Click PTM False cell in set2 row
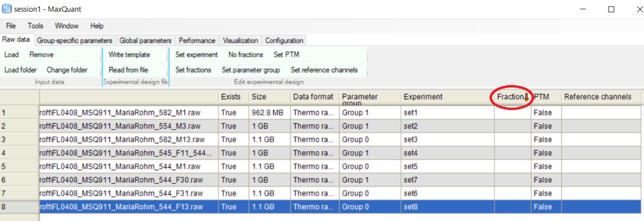This screenshot has width=644, height=221. (545, 126)
